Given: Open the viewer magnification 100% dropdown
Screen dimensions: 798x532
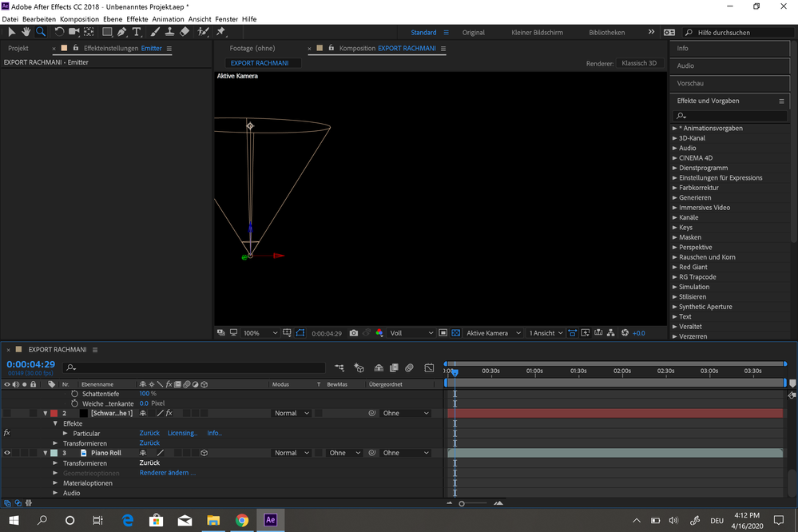Looking at the screenshot, I should (261, 333).
